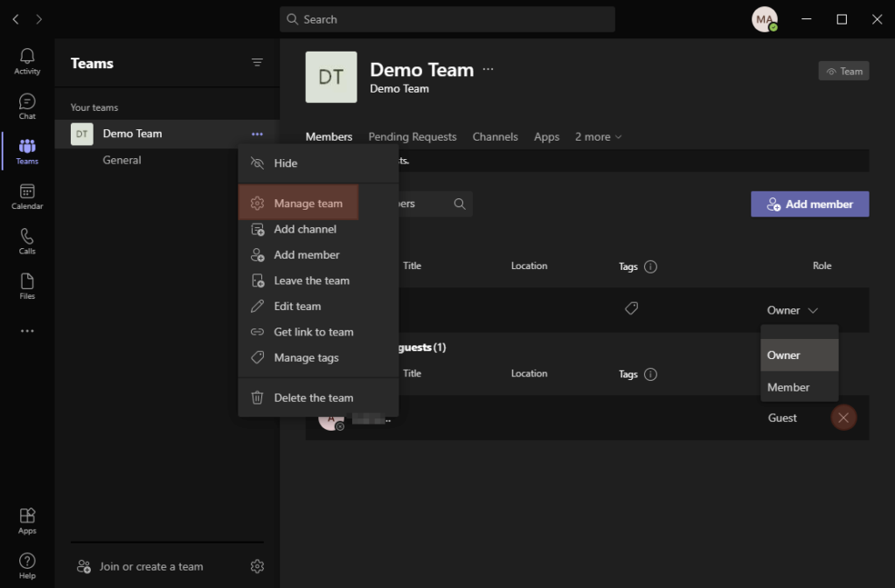Click Join or create a team
895x588 pixels.
pyautogui.click(x=141, y=566)
